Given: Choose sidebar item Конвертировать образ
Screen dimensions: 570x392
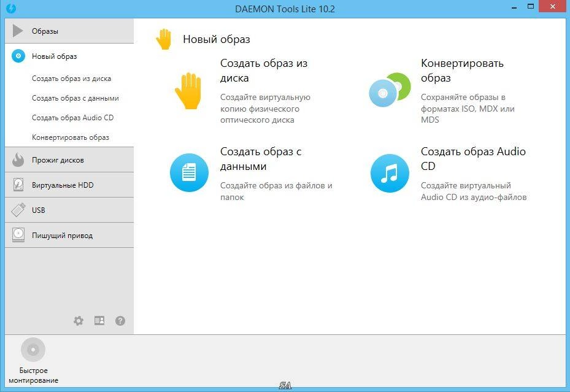Looking at the screenshot, I should tap(71, 137).
